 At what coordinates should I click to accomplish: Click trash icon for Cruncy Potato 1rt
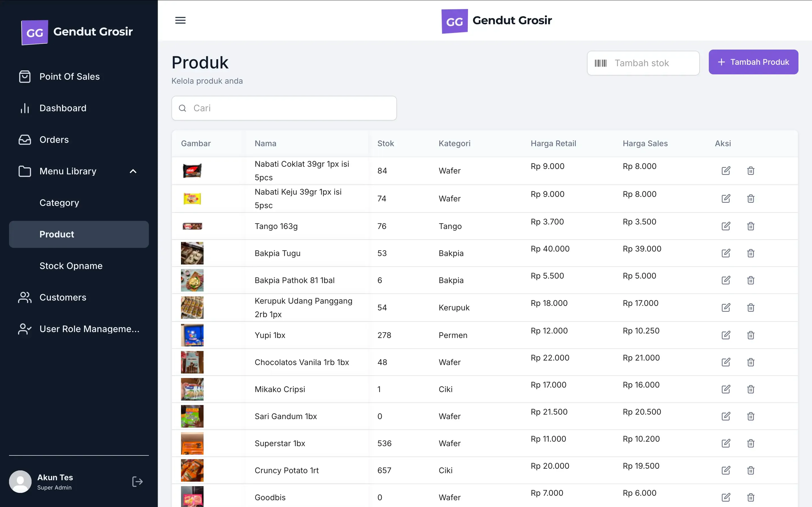(751, 470)
